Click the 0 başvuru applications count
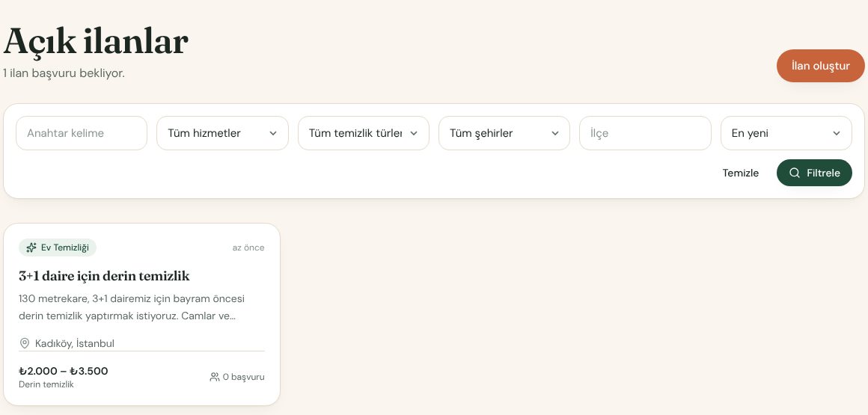The height and width of the screenshot is (415, 868). point(244,377)
